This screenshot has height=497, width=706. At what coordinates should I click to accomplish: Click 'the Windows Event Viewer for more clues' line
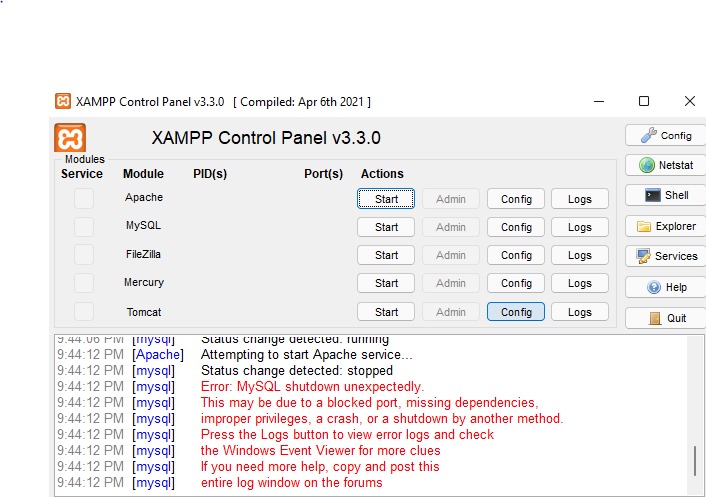click(x=321, y=451)
